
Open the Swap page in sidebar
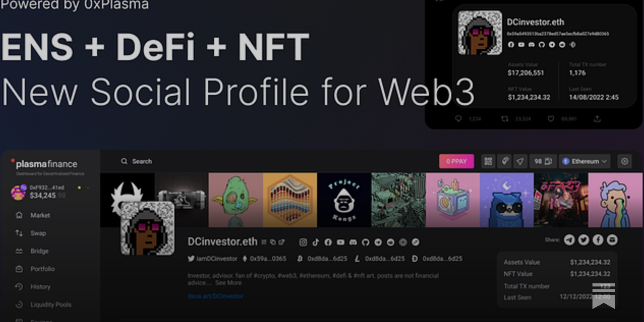[x=38, y=233]
